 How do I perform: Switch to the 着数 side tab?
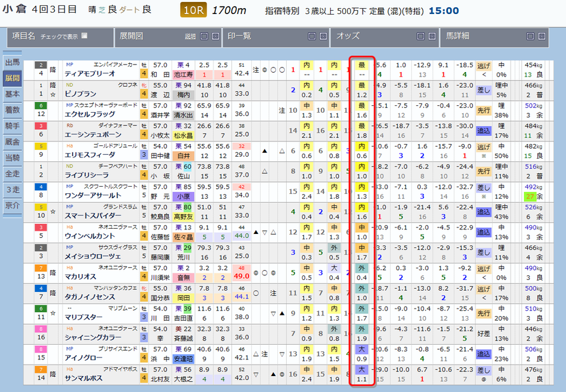[12, 110]
